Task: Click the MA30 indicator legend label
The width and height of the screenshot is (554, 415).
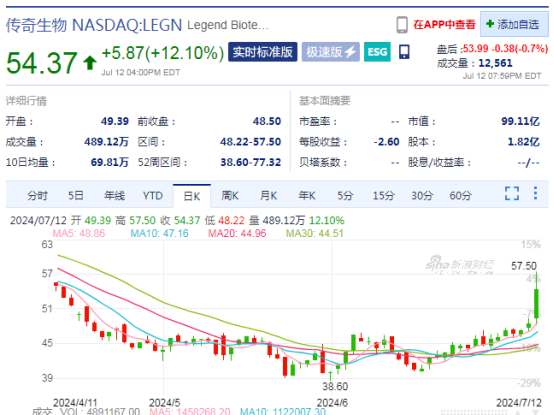Action: [x=314, y=233]
